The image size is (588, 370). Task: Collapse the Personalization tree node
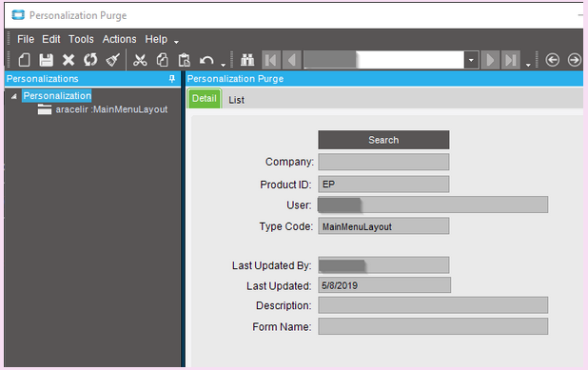click(x=14, y=96)
